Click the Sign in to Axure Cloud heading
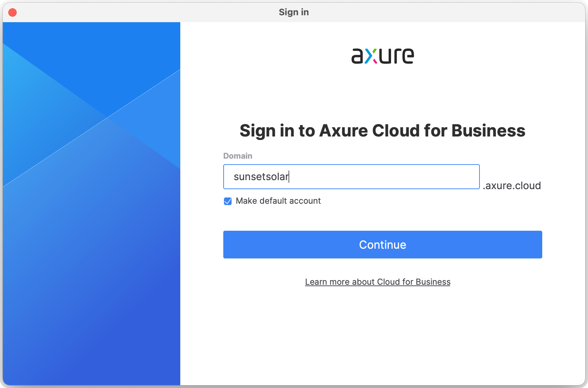 pos(382,131)
